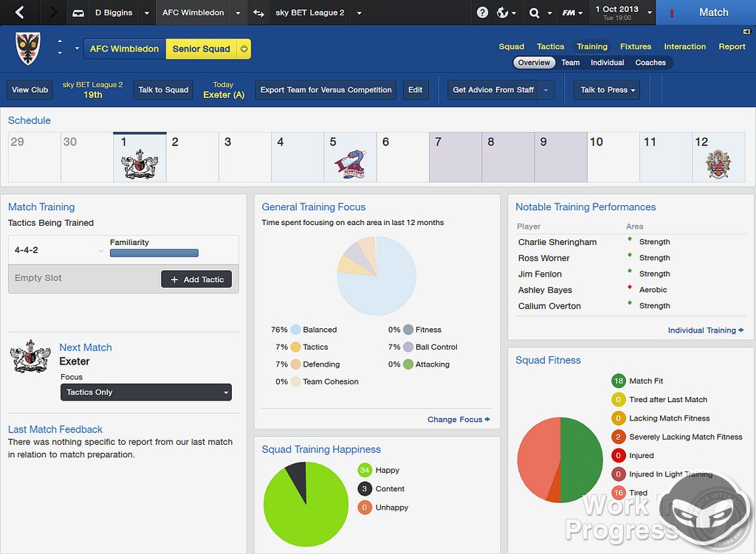Click the Match continue button
Image resolution: width=756 pixels, height=554 pixels.
point(714,13)
